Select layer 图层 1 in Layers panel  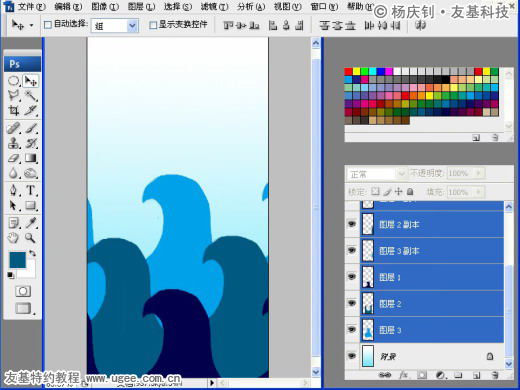point(432,277)
